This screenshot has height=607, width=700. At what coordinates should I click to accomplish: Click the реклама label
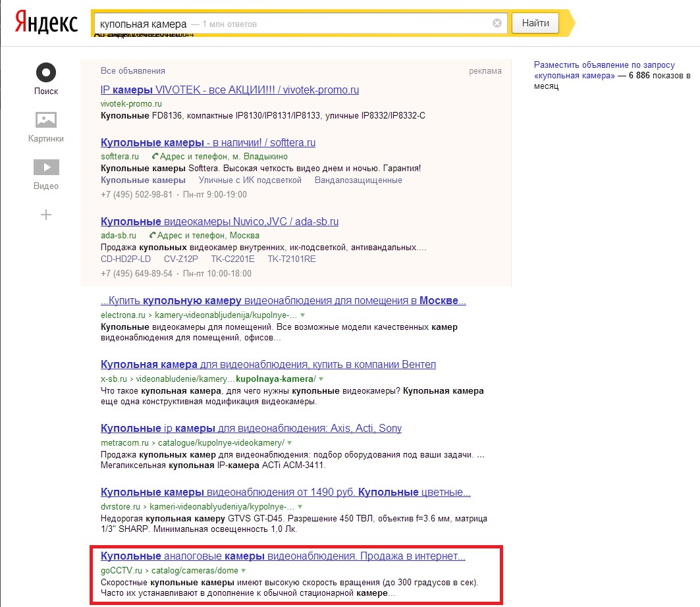point(485,71)
